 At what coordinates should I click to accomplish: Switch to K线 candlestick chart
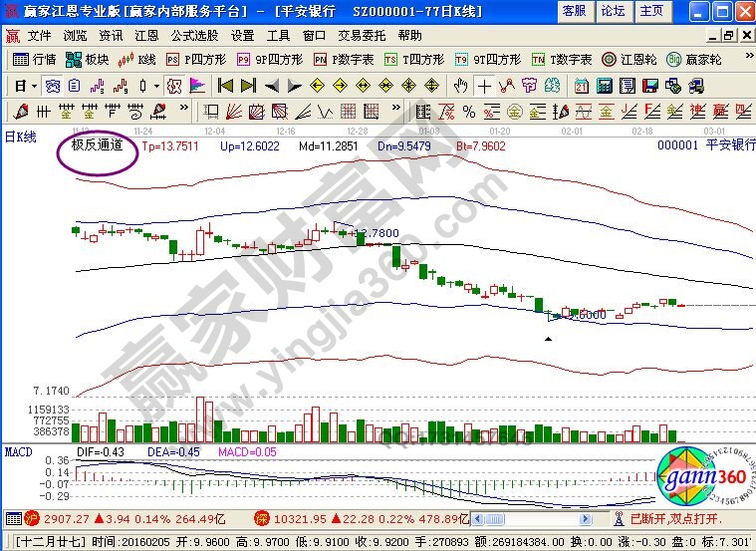(x=138, y=60)
